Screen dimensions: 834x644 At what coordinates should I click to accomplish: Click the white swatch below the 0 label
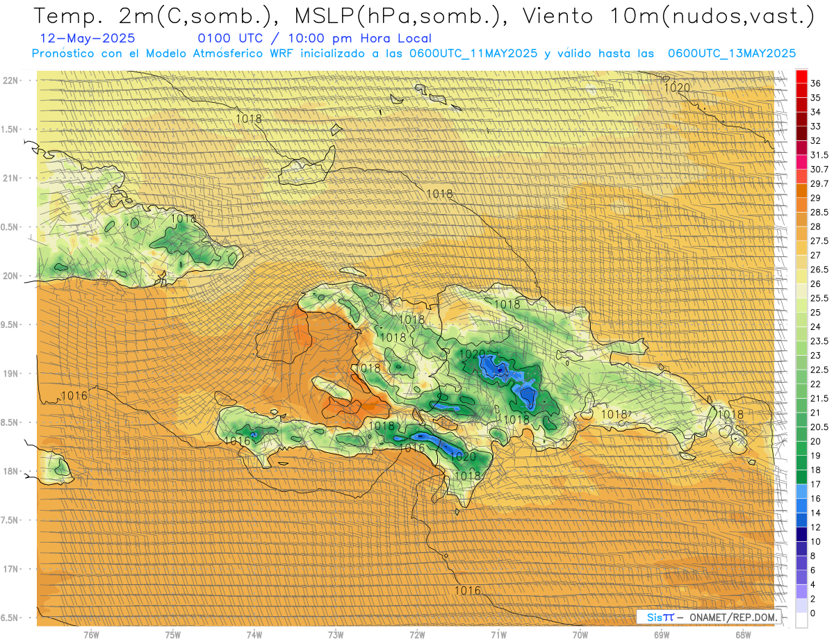tap(801, 620)
